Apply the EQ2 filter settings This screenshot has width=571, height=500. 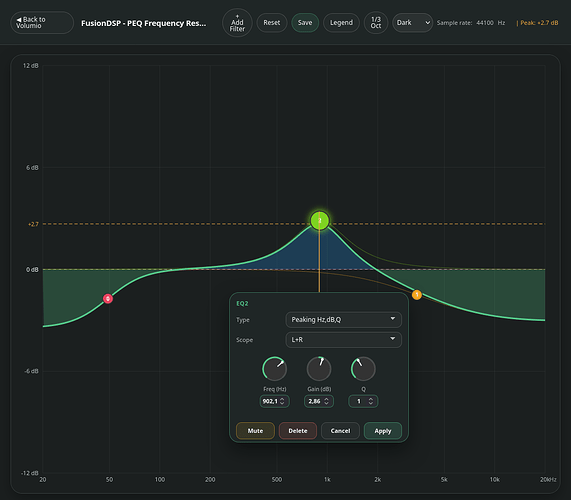click(x=383, y=431)
